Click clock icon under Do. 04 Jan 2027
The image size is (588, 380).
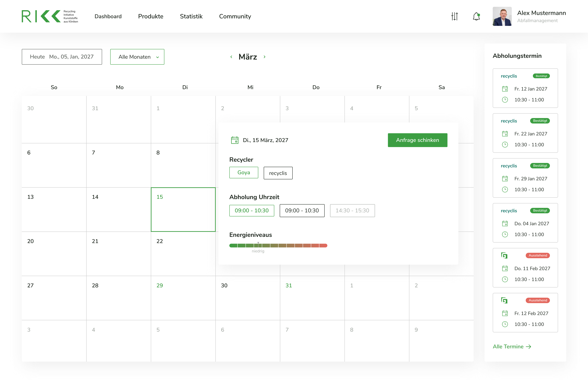pyautogui.click(x=505, y=234)
